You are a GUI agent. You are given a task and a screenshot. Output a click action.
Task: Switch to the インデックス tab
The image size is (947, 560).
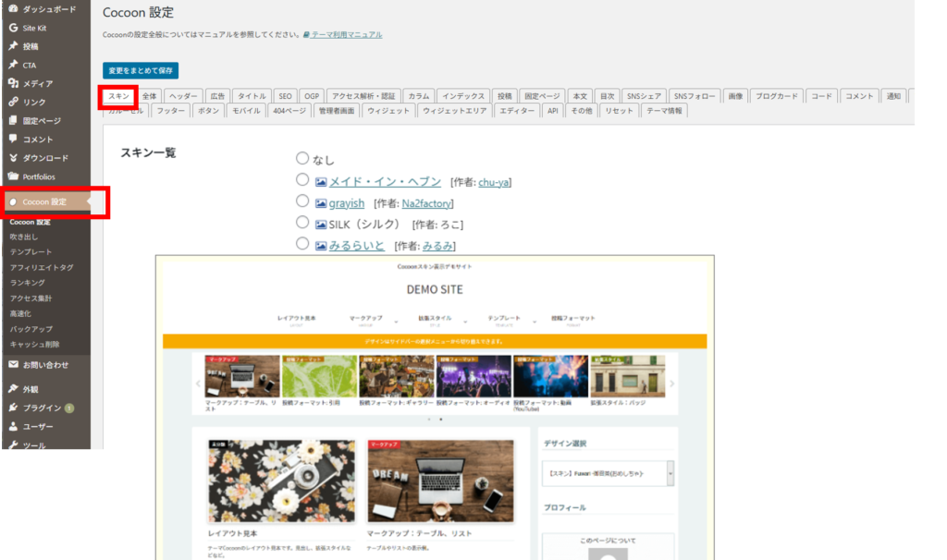coord(463,96)
